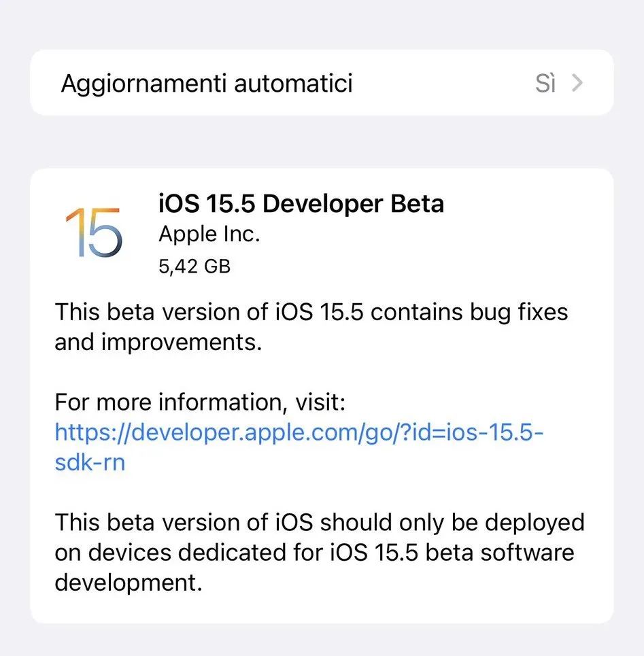The height and width of the screenshot is (656, 644).
Task: Tap the iOS 15 logo icon
Action: (95, 232)
